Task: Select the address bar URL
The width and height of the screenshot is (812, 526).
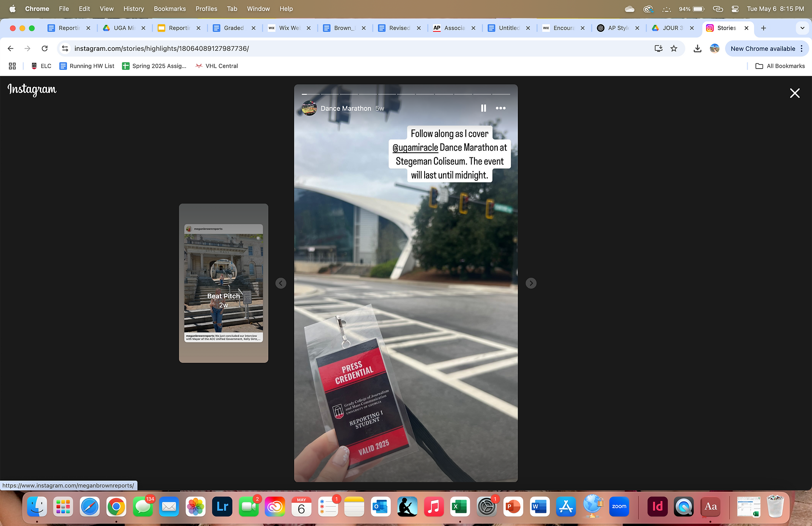Action: (162, 49)
